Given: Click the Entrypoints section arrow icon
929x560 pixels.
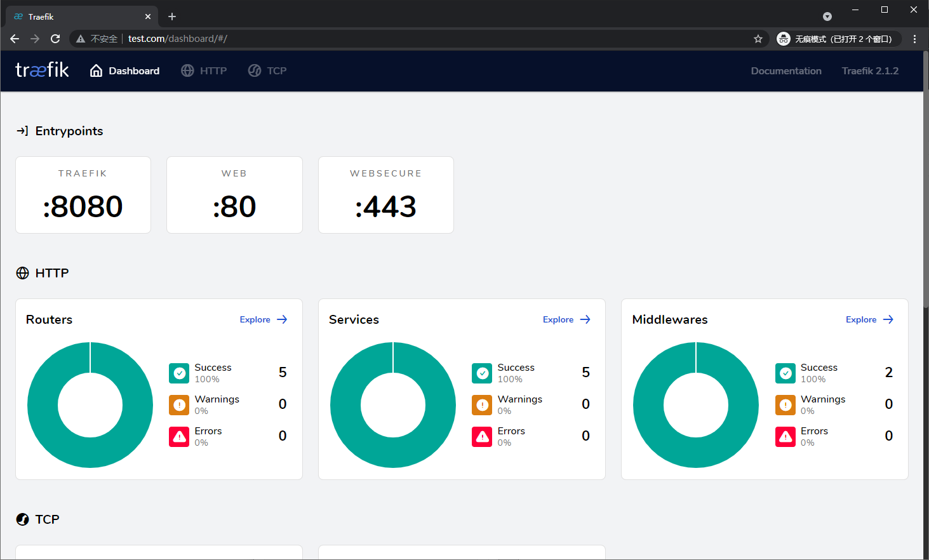Looking at the screenshot, I should [x=22, y=131].
